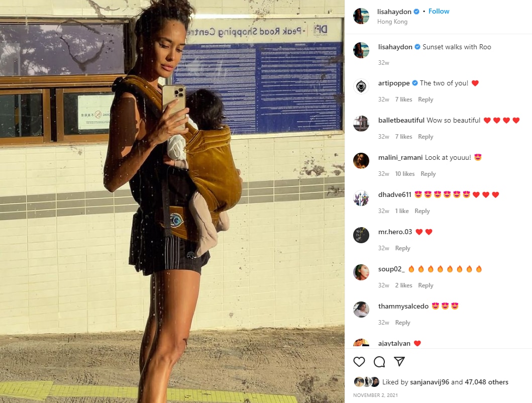View the 47,048 others who liked

point(486,382)
